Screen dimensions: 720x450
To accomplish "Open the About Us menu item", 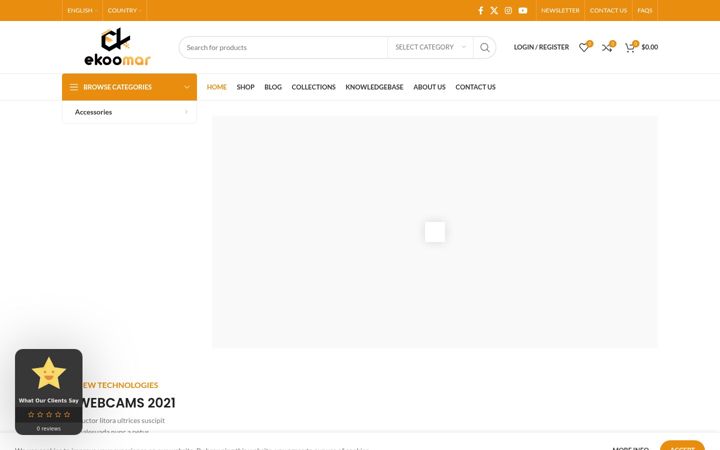I will click(429, 87).
